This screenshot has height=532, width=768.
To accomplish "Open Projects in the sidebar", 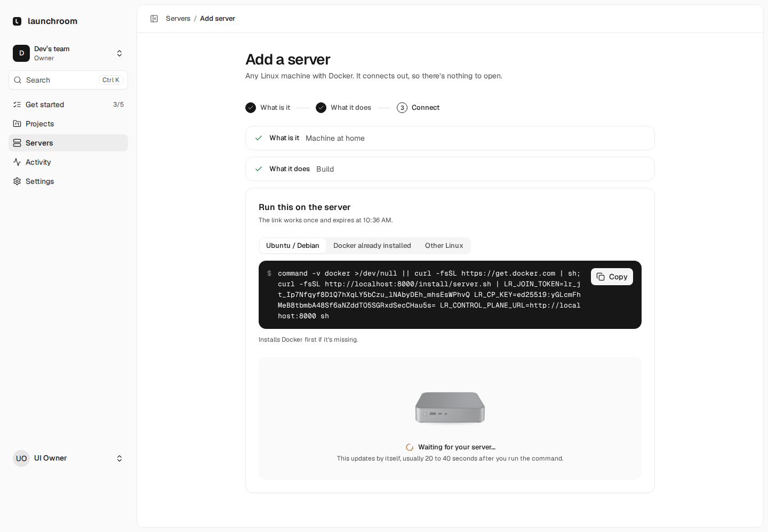I will [x=68, y=124].
